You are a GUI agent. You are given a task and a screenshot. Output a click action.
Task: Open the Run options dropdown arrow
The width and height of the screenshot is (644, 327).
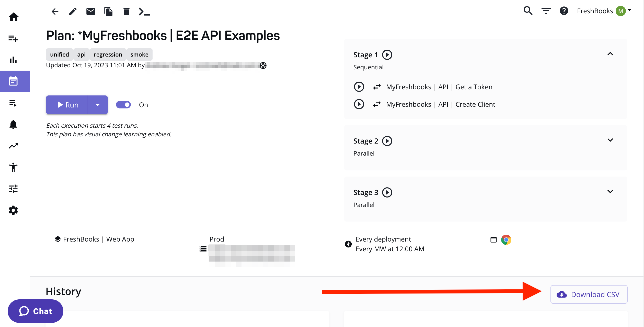[97, 105]
